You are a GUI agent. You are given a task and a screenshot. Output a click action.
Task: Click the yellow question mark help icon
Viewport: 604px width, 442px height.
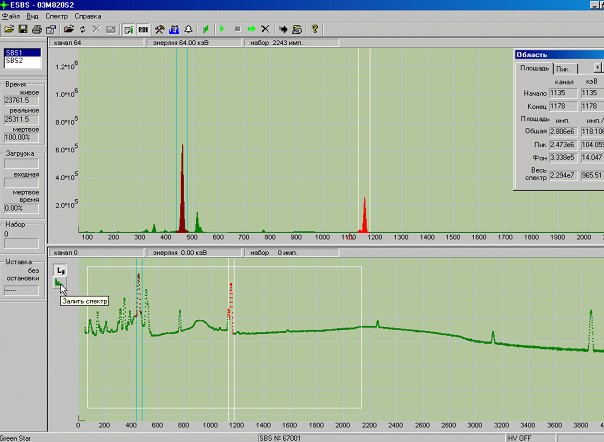tap(315, 30)
